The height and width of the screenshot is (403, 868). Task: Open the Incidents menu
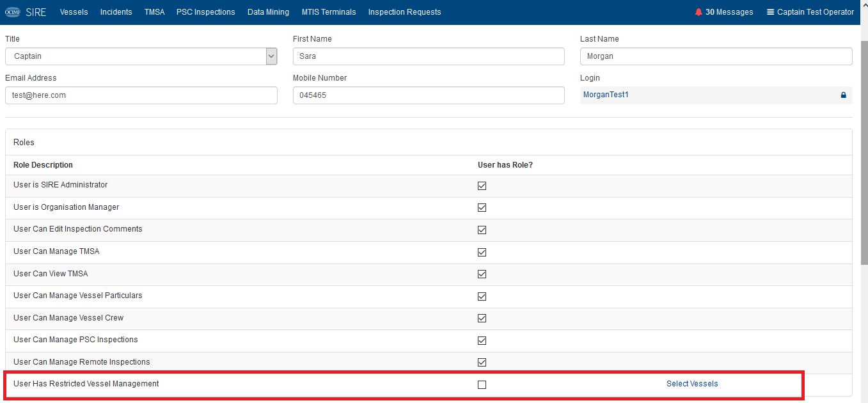click(116, 12)
